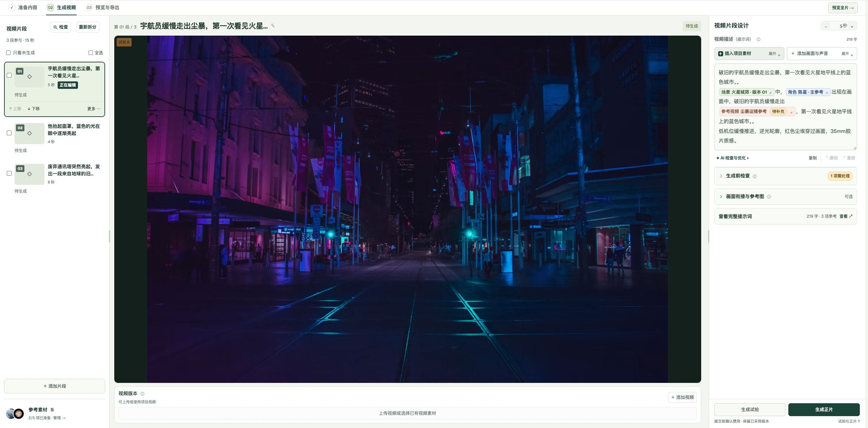Move segment 01 down with 下移
Viewport: 868px width, 428px height.
click(x=34, y=109)
